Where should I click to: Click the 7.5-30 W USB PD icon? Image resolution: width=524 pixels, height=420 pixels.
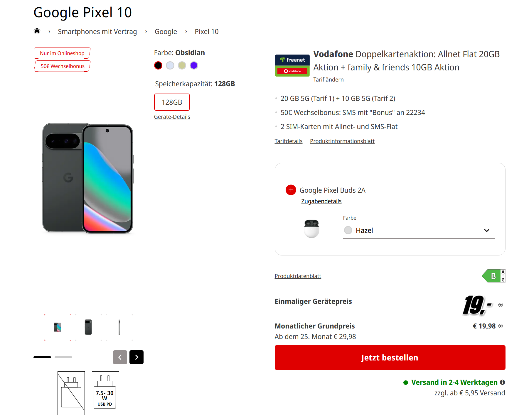(105, 393)
